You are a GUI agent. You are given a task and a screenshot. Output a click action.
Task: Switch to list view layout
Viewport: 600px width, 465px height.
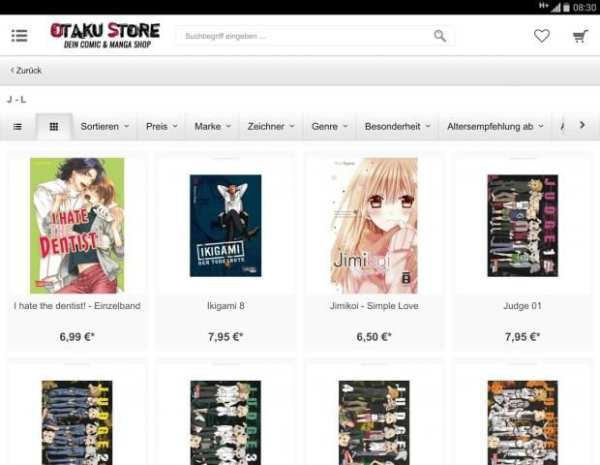pos(18,127)
